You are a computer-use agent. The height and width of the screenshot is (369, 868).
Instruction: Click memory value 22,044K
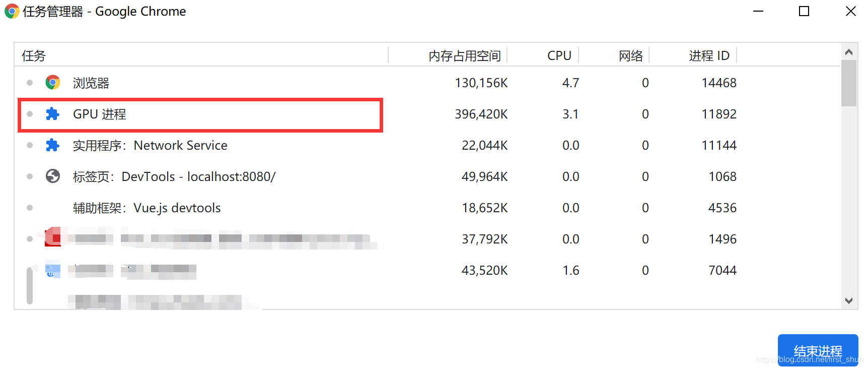pos(485,145)
